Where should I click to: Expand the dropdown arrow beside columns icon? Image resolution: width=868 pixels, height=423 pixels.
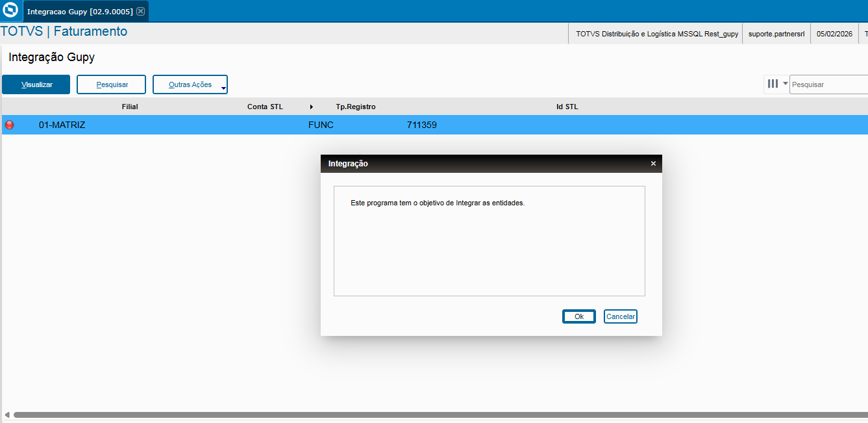pos(785,84)
